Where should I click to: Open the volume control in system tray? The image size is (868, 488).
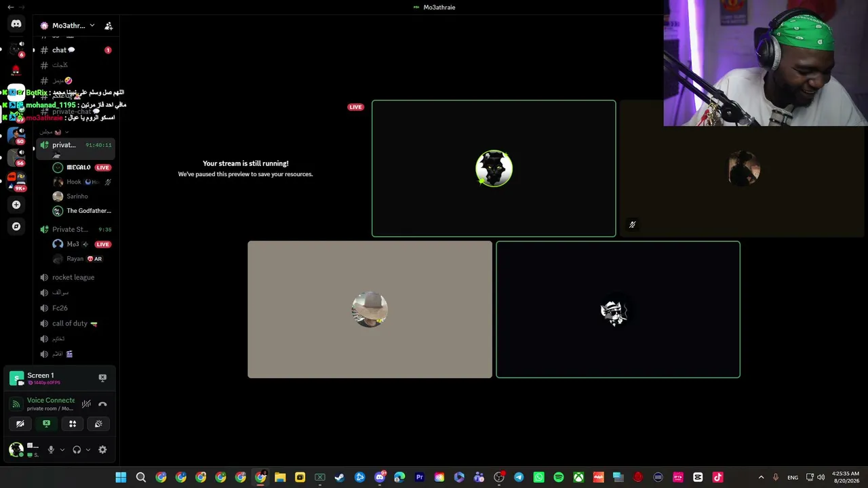821,477
